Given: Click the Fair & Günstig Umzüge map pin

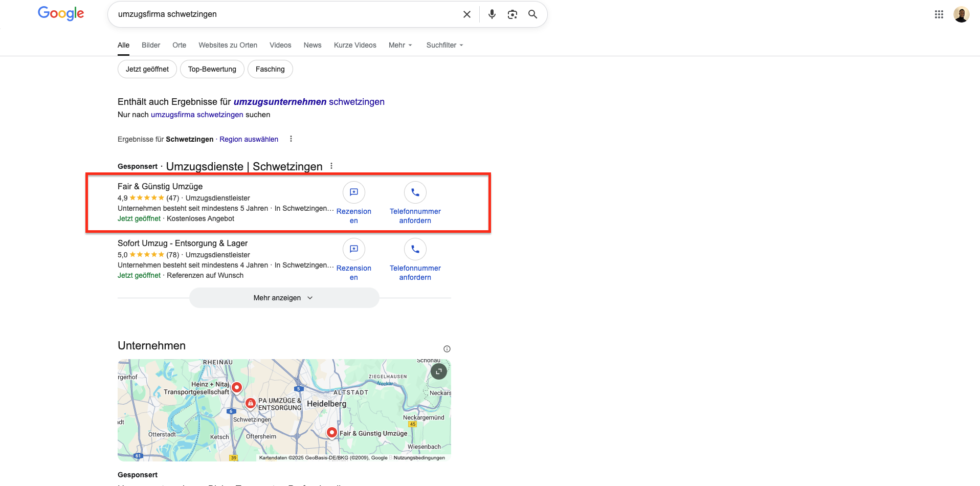Looking at the screenshot, I should pyautogui.click(x=332, y=433).
